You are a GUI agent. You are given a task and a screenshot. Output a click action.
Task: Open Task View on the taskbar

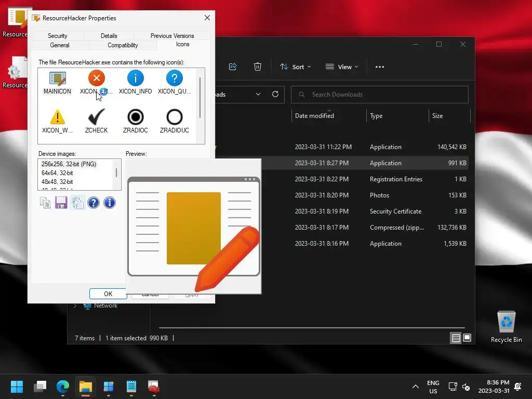pyautogui.click(x=40, y=387)
